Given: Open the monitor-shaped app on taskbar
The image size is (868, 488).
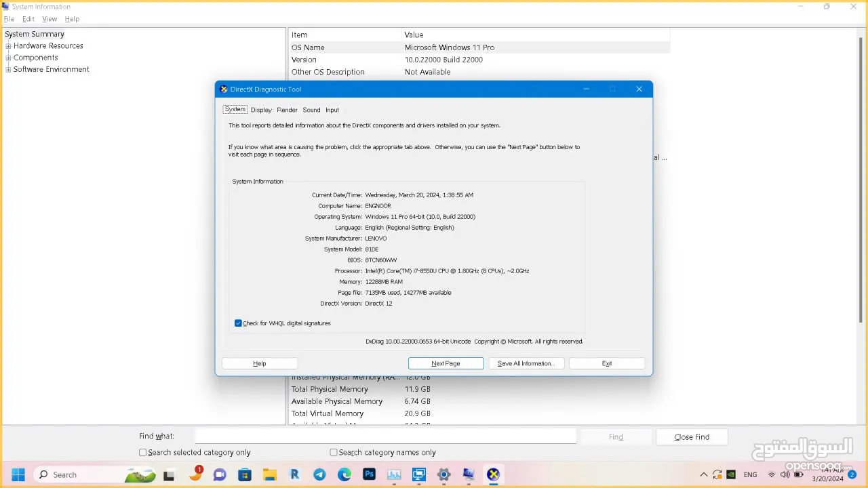Looking at the screenshot, I should pyautogui.click(x=419, y=474).
